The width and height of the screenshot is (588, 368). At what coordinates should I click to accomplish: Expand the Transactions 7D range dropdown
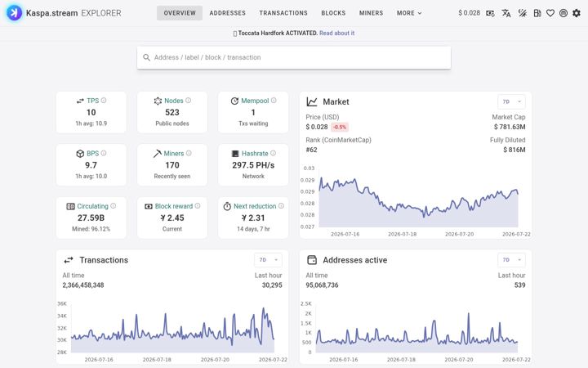(268, 260)
